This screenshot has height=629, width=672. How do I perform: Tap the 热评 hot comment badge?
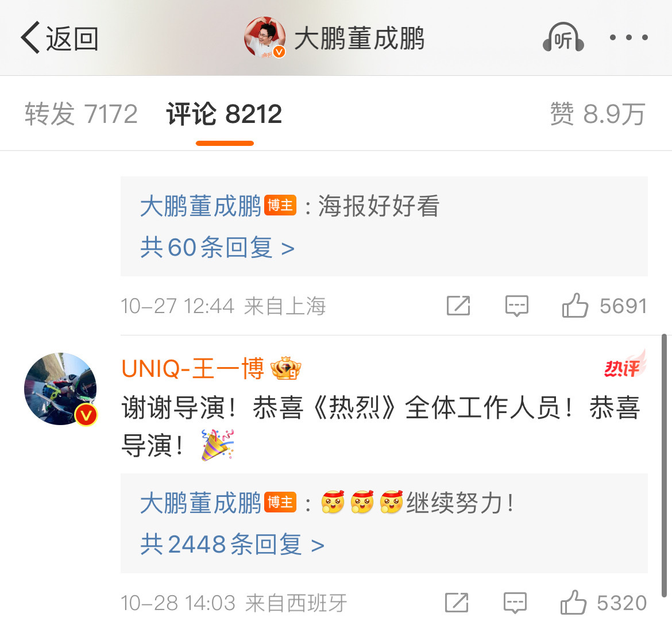(x=624, y=365)
